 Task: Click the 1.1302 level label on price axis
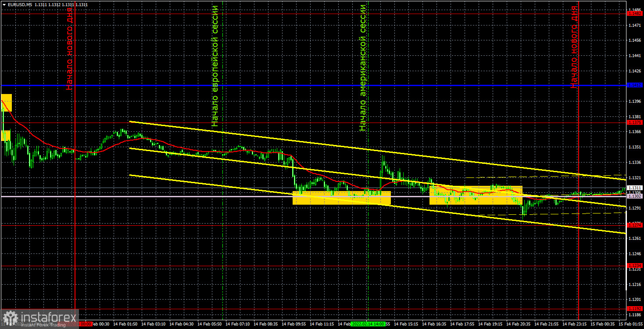tap(635, 196)
